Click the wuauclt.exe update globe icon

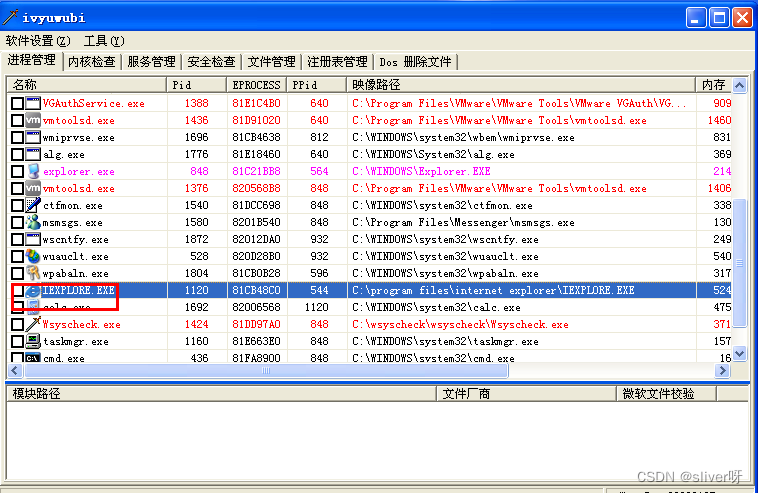click(33, 256)
